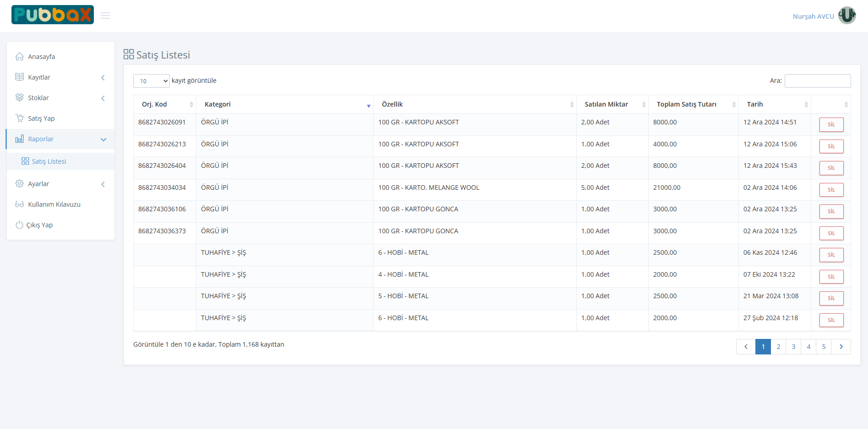Screen dimensions: 868x429
Task: Go to next page with right arrow
Action: click(x=841, y=347)
